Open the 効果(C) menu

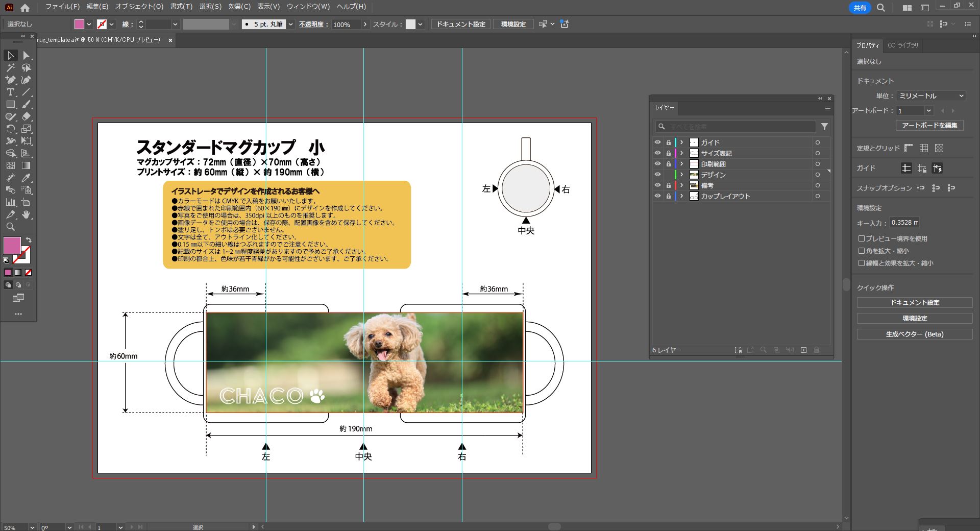point(239,7)
